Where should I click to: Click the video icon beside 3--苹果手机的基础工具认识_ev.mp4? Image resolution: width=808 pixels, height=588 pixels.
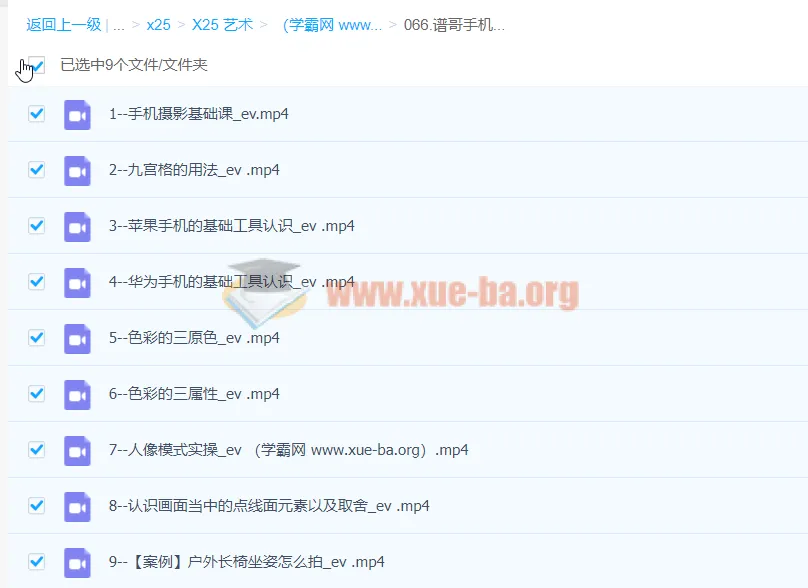(x=78, y=226)
